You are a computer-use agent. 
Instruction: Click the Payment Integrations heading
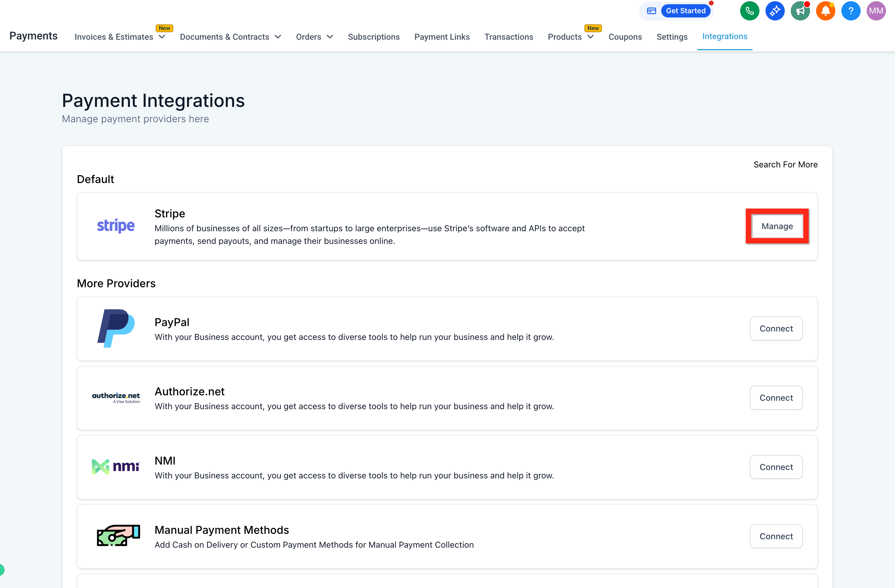pyautogui.click(x=153, y=101)
